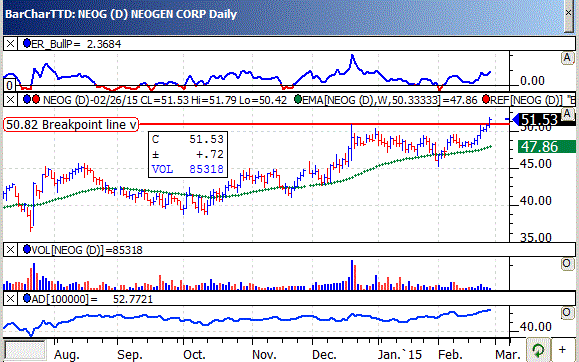Click the VOL 85318 readout in tooltip
The image size is (579, 362).
188,169
